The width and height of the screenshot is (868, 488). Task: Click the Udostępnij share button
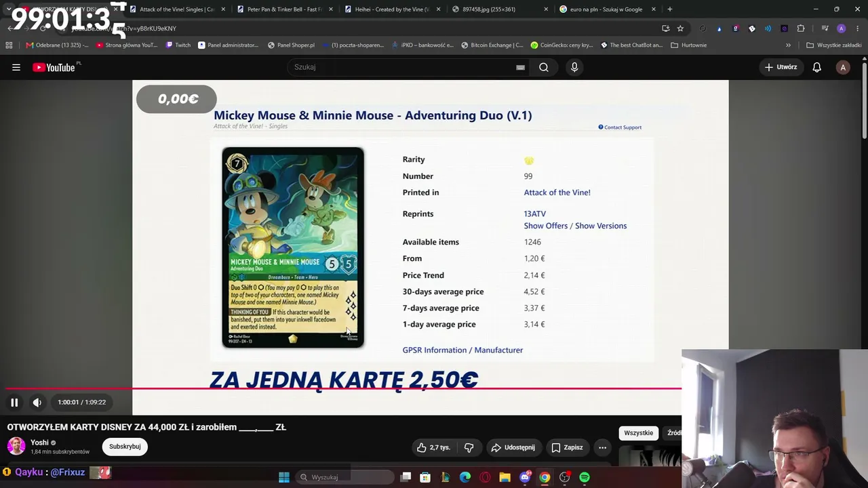(x=513, y=447)
